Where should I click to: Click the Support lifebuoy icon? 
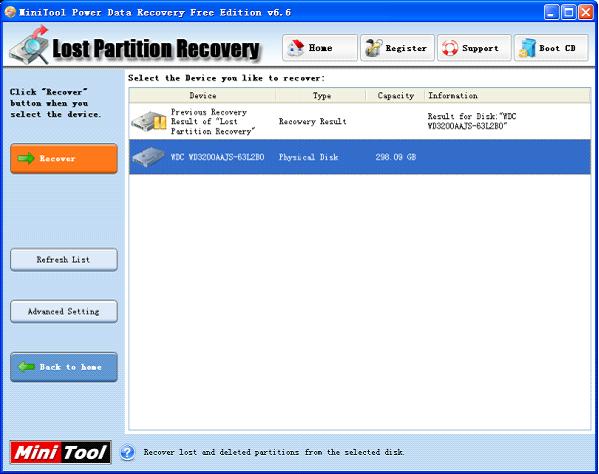[x=450, y=48]
